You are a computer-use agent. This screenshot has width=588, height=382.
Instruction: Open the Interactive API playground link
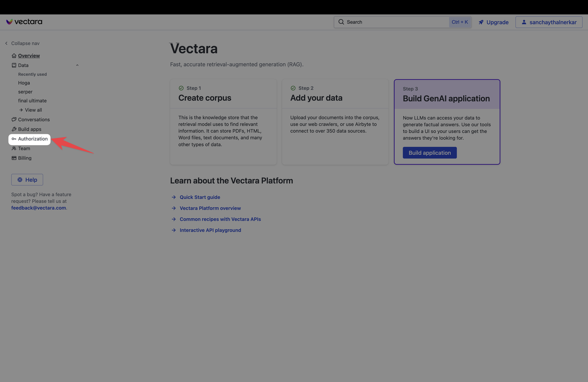(x=210, y=230)
